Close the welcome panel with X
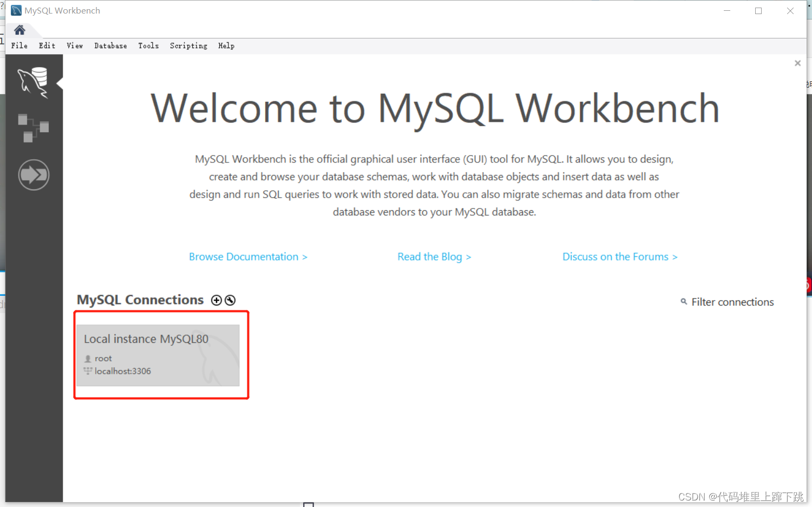The image size is (812, 507). tap(797, 63)
